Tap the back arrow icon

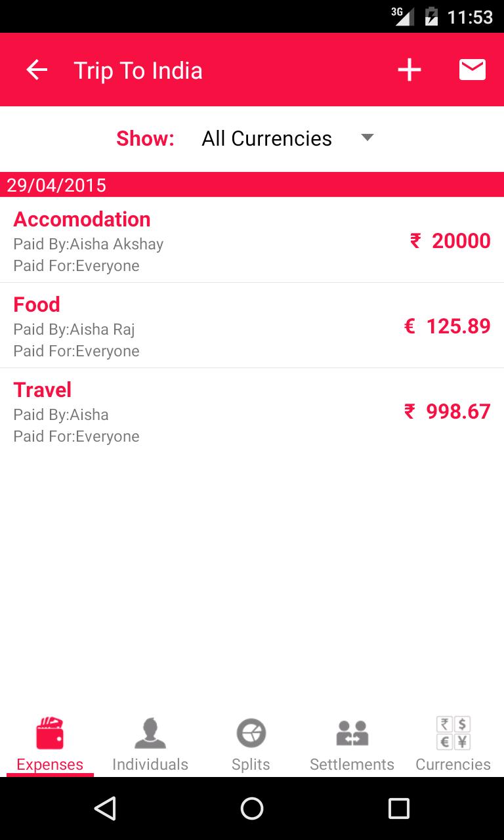point(37,70)
